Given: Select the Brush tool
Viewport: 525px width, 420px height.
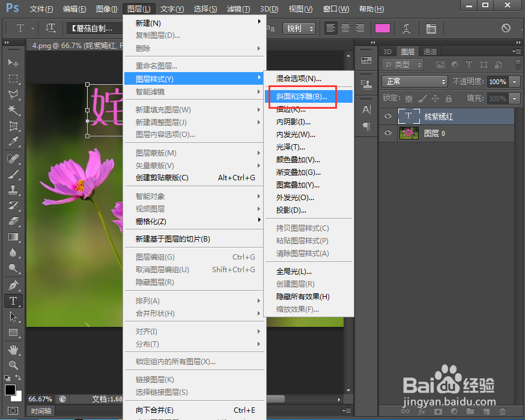Looking at the screenshot, I should 13,173.
